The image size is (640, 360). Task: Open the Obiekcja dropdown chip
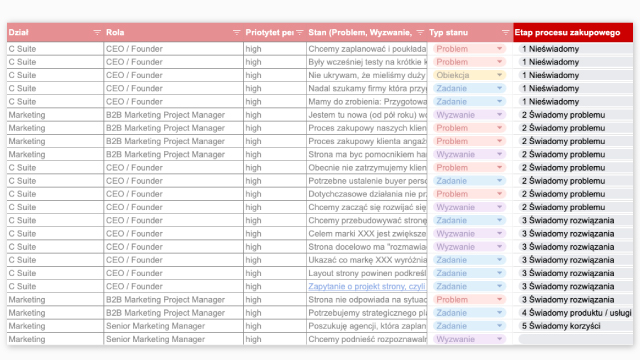[x=469, y=75]
